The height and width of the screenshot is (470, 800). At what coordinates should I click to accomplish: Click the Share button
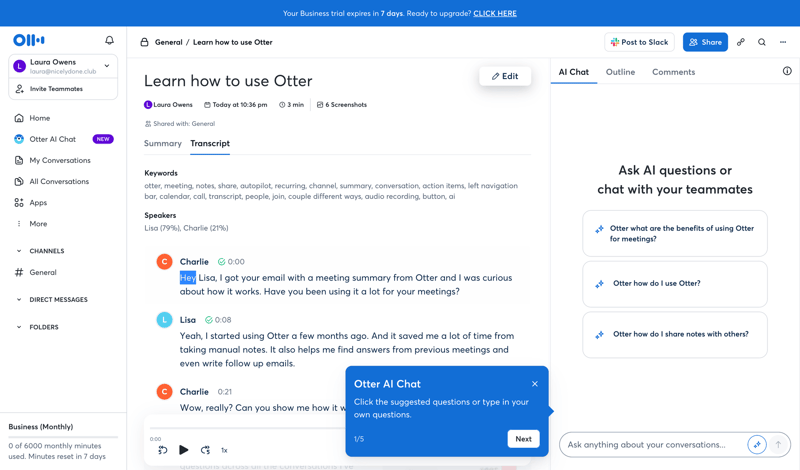pyautogui.click(x=705, y=42)
